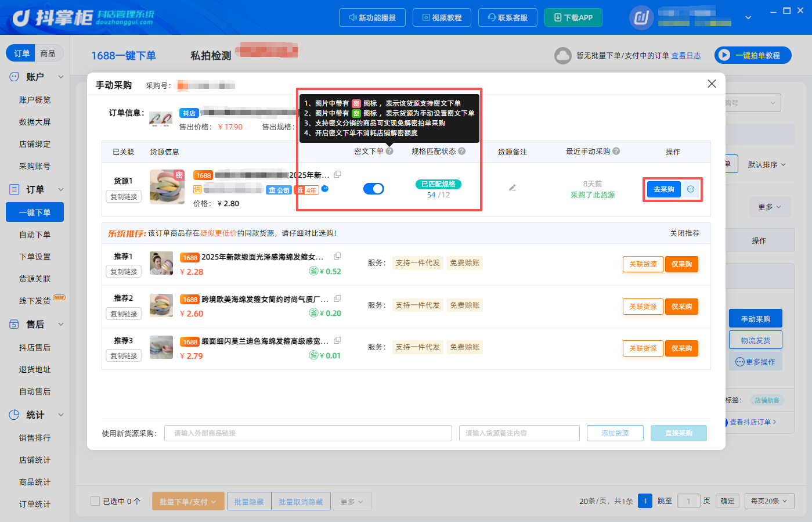
Task: Open the 视频教程 video tutorial button
Action: click(442, 17)
